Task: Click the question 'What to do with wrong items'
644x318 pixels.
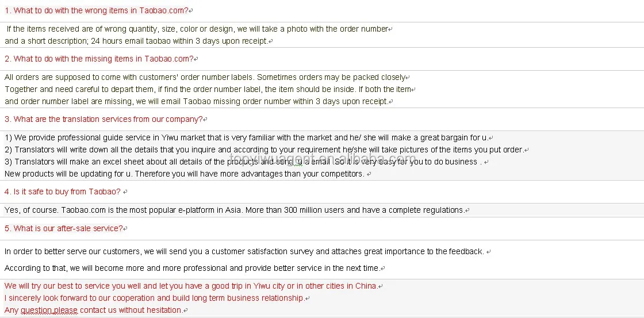Action: (97, 11)
